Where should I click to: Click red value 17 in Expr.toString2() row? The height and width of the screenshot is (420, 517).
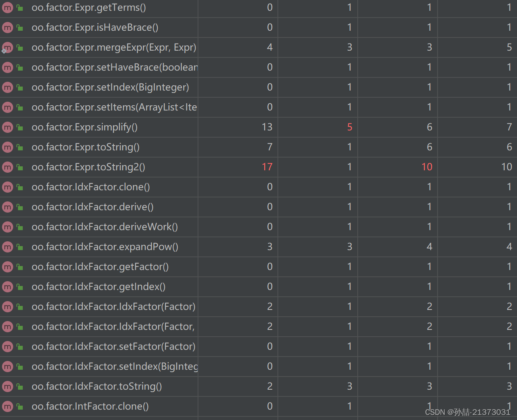coord(267,167)
